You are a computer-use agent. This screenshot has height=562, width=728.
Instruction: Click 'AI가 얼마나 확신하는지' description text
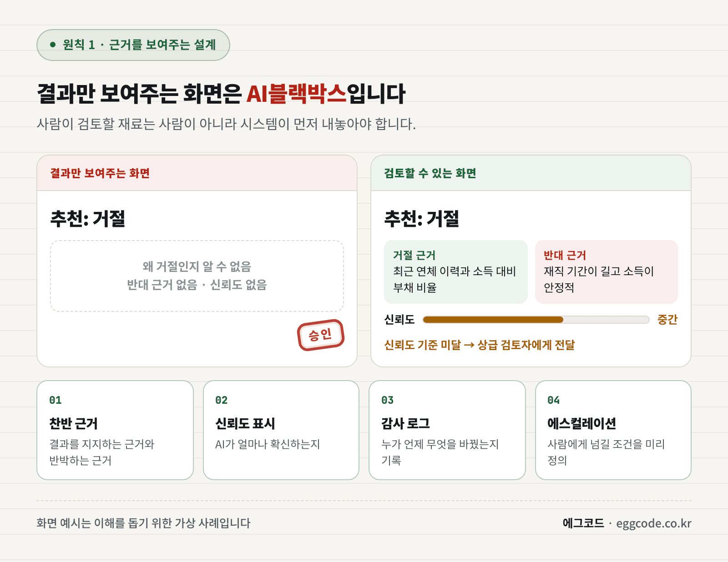point(268,444)
